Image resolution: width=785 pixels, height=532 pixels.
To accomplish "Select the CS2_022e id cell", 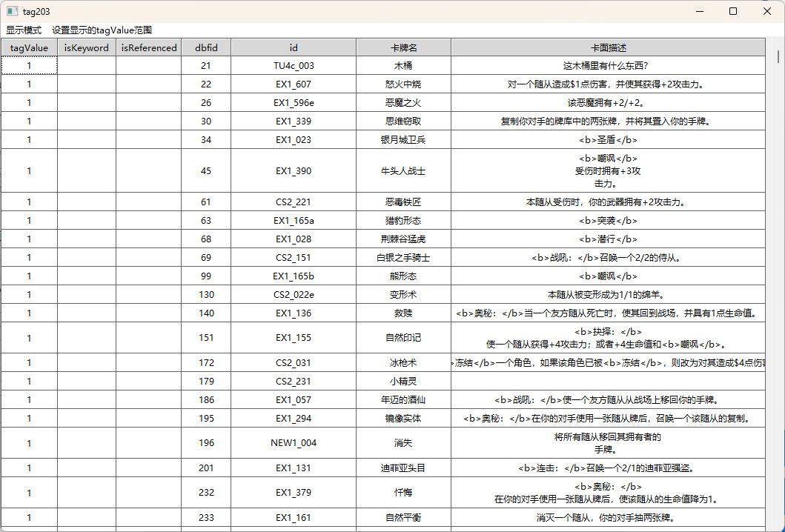I will (x=294, y=294).
